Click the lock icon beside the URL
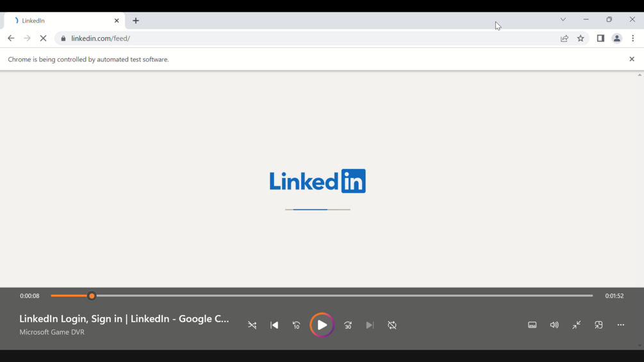 (x=63, y=38)
